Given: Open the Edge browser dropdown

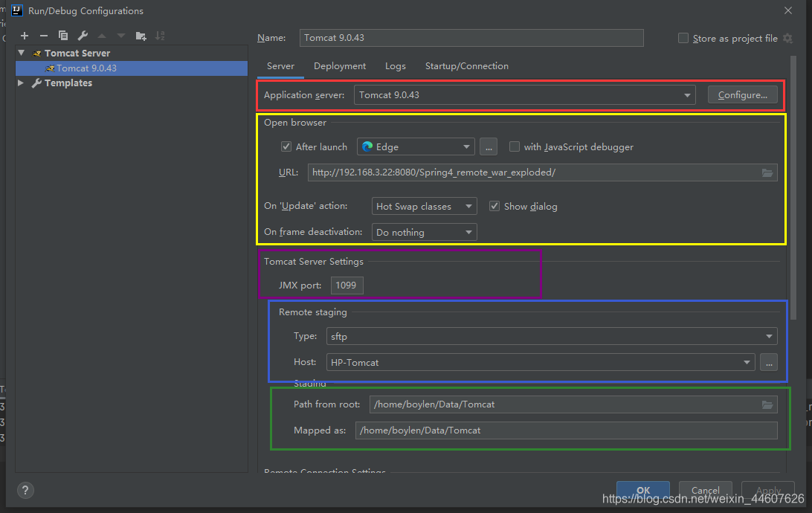Looking at the screenshot, I should click(416, 147).
